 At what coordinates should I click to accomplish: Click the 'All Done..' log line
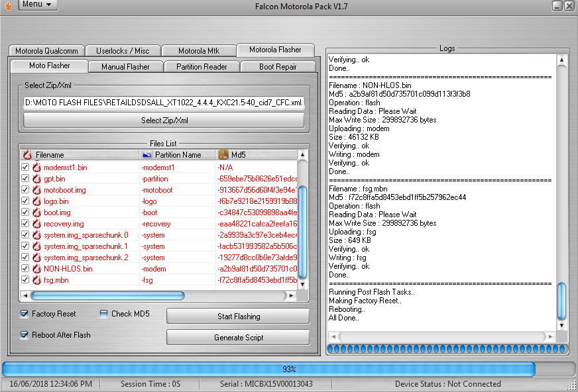343,318
